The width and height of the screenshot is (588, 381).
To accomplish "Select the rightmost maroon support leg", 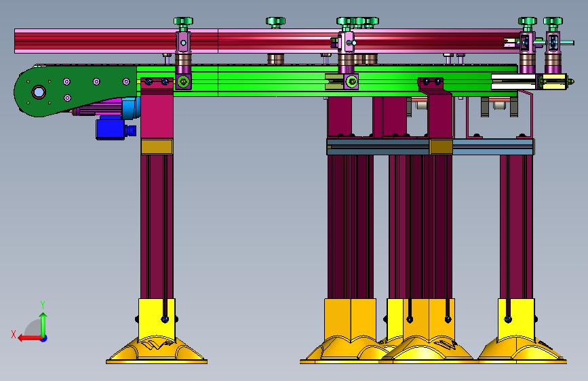I will 516,226.
